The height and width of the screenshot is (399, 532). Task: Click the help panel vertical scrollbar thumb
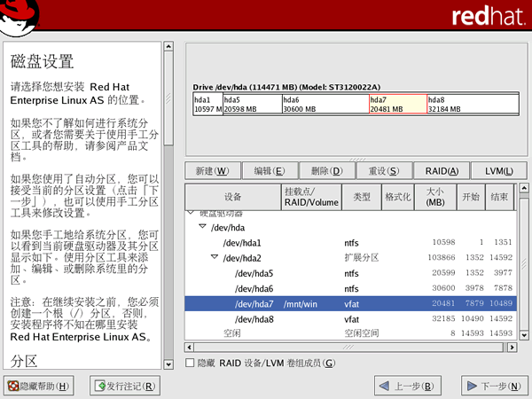pyautogui.click(x=168, y=98)
